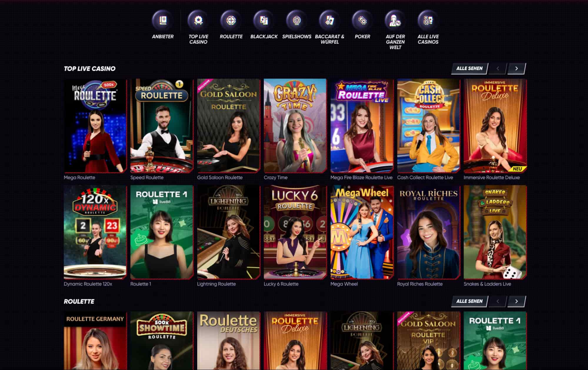Click the TOP LIVE CASINO section heading

pos(90,69)
